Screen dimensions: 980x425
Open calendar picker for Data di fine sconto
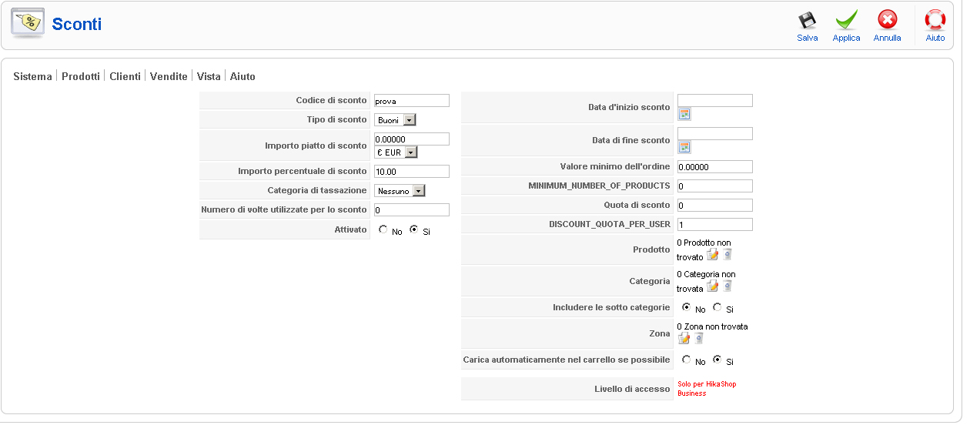(684, 147)
